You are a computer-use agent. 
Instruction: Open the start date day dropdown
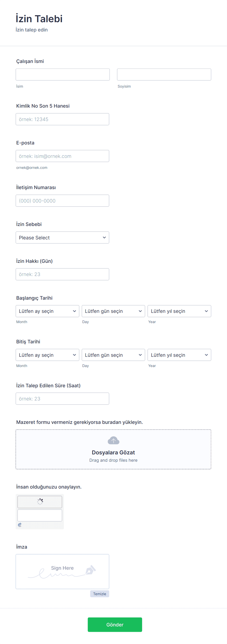click(113, 311)
